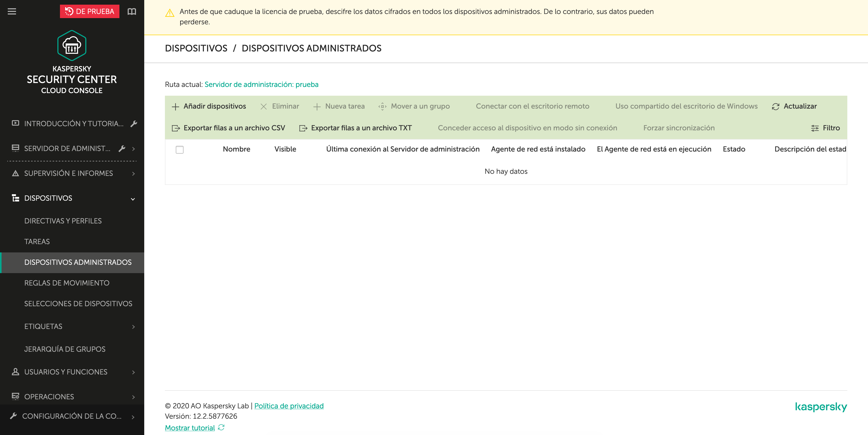Toggle the select-all table checkbox
This screenshot has height=435, width=868.
pos(180,149)
